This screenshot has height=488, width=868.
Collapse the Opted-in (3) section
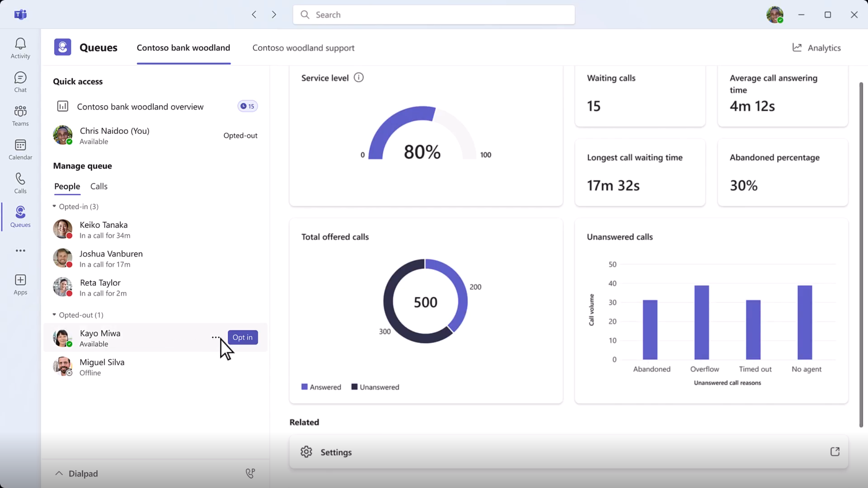(55, 207)
